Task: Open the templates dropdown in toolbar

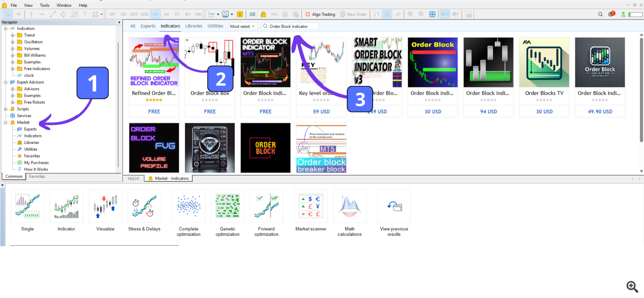Action: tap(232, 14)
